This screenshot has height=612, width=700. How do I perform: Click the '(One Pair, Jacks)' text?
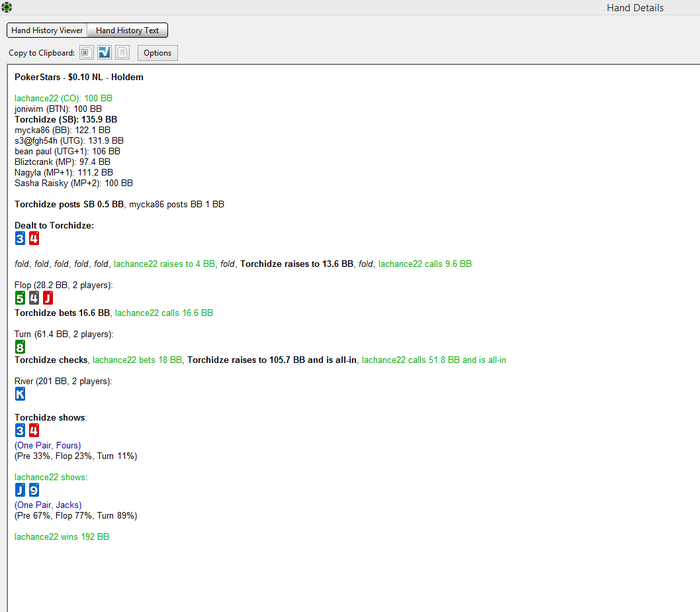point(48,505)
